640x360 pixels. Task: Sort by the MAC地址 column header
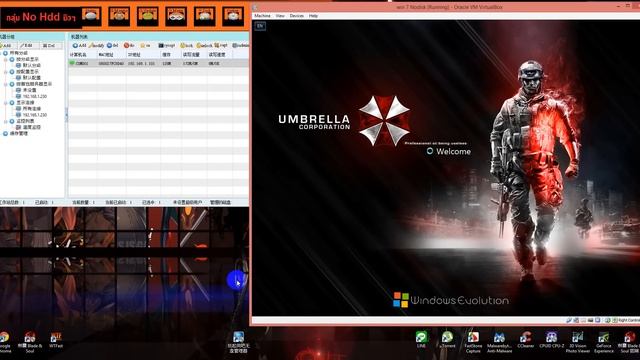click(111, 55)
